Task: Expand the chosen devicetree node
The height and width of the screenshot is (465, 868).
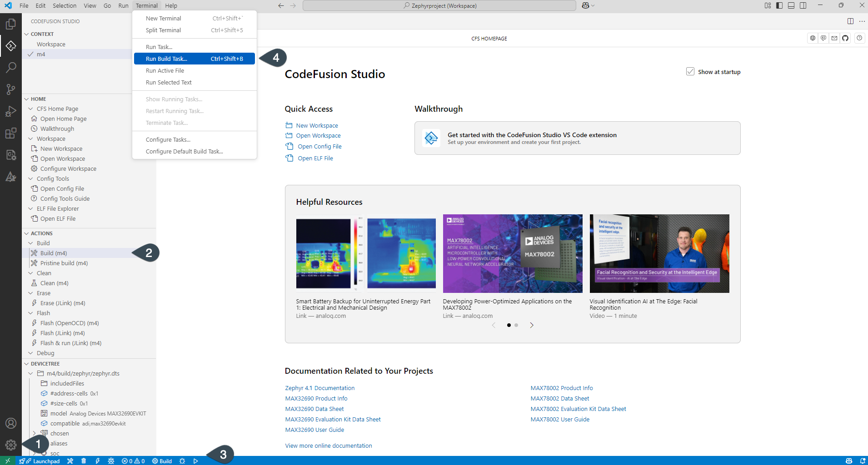Action: pos(34,433)
